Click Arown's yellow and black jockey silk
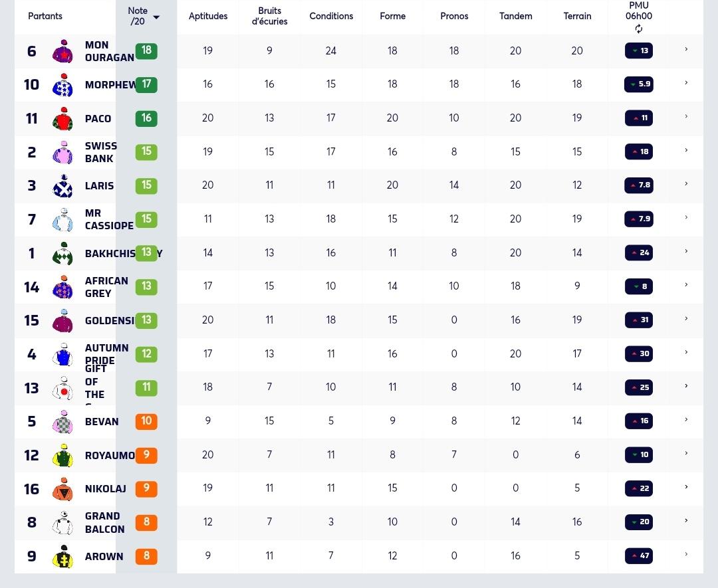This screenshot has height=588, width=718. pos(62,556)
